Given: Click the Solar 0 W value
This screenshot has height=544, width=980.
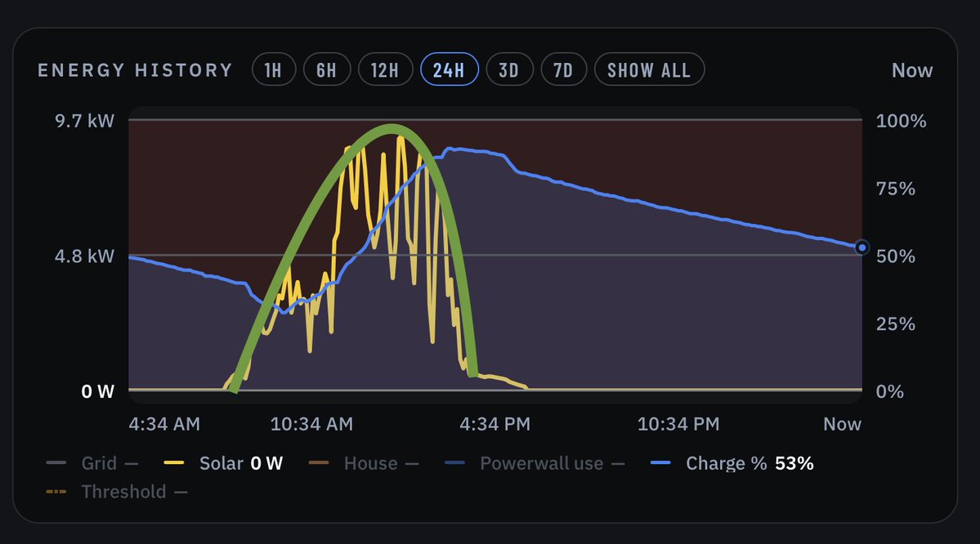Looking at the screenshot, I should tap(267, 463).
